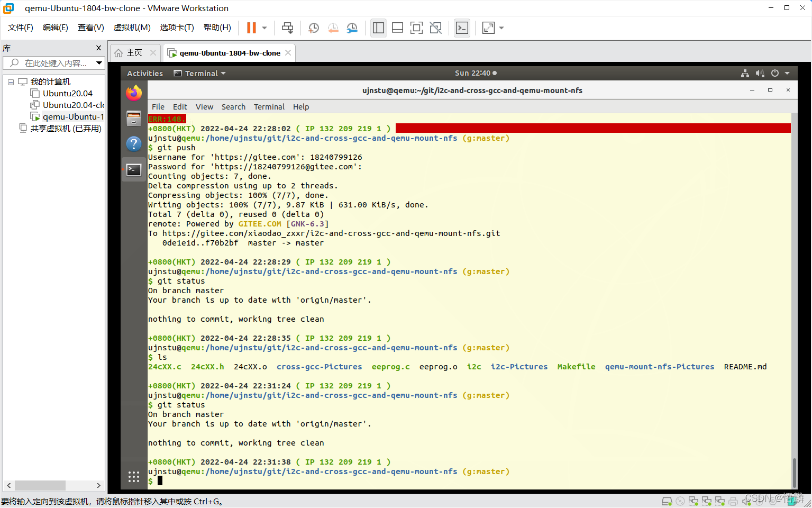Click the hard disk status icon
Image resolution: width=812 pixels, height=508 pixels.
coord(667,501)
